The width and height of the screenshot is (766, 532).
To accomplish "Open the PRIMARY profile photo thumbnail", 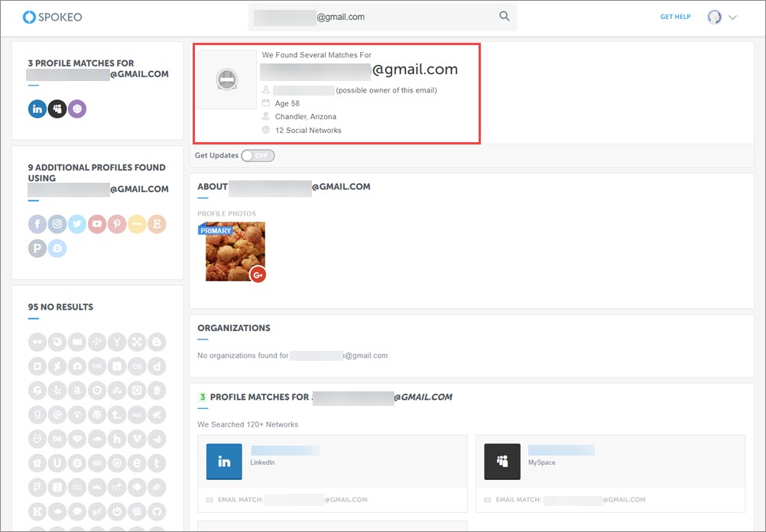I will pyautogui.click(x=235, y=251).
